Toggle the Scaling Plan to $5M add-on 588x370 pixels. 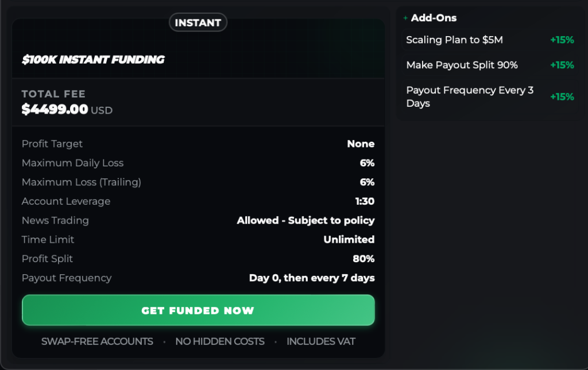[489, 40]
